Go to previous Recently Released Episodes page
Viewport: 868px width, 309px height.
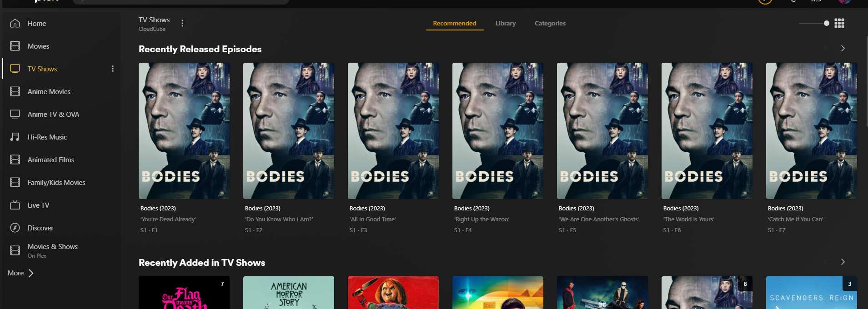pos(826,48)
